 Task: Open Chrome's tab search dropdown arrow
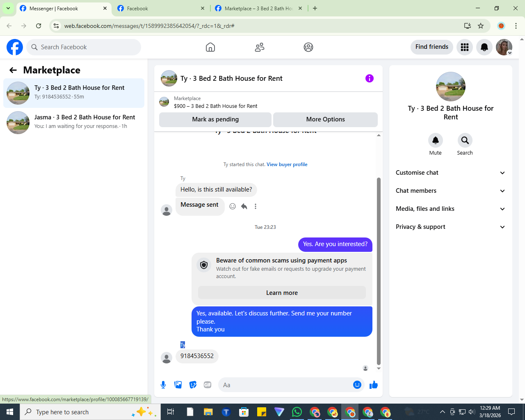coord(8,8)
